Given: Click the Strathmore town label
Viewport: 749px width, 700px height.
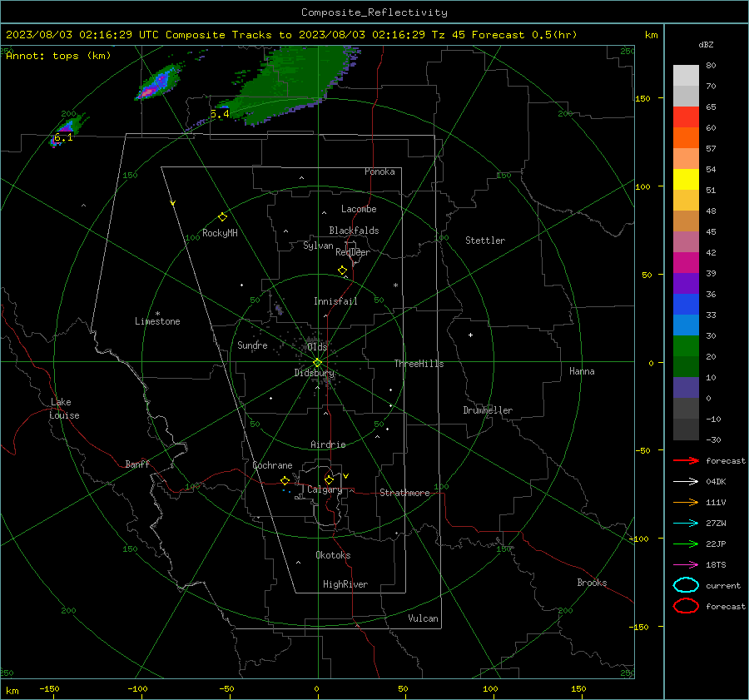Looking at the screenshot, I should pos(404,493).
